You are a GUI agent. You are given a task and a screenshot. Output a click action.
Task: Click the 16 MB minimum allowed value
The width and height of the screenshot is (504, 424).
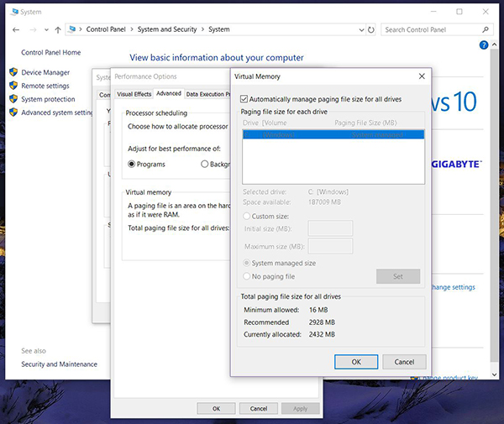tap(318, 310)
